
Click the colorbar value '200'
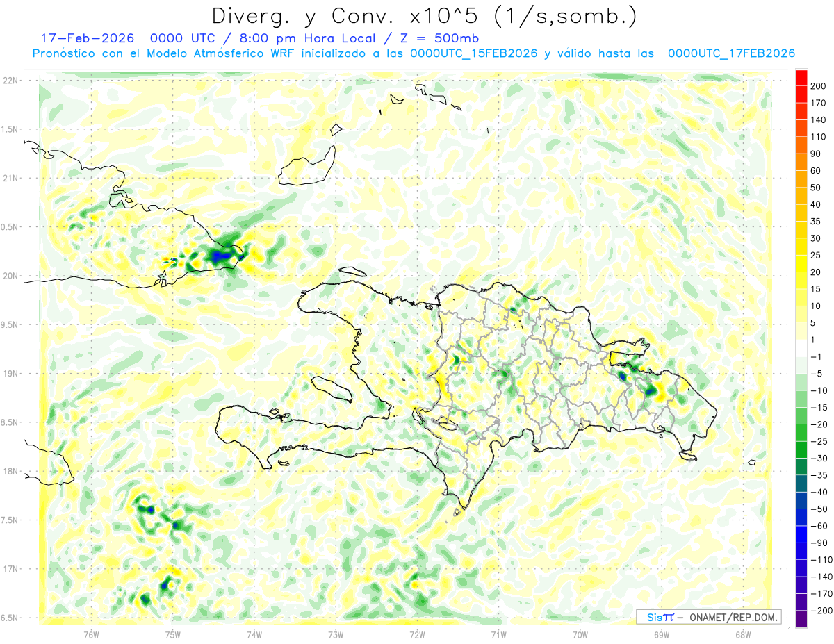pyautogui.click(x=819, y=86)
